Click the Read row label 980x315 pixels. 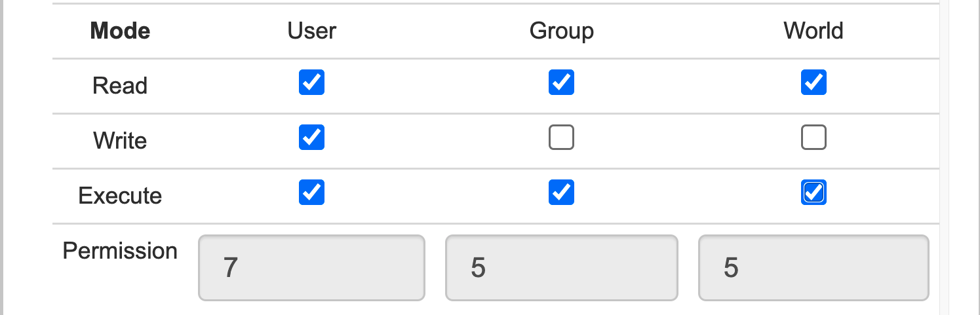[x=120, y=86]
